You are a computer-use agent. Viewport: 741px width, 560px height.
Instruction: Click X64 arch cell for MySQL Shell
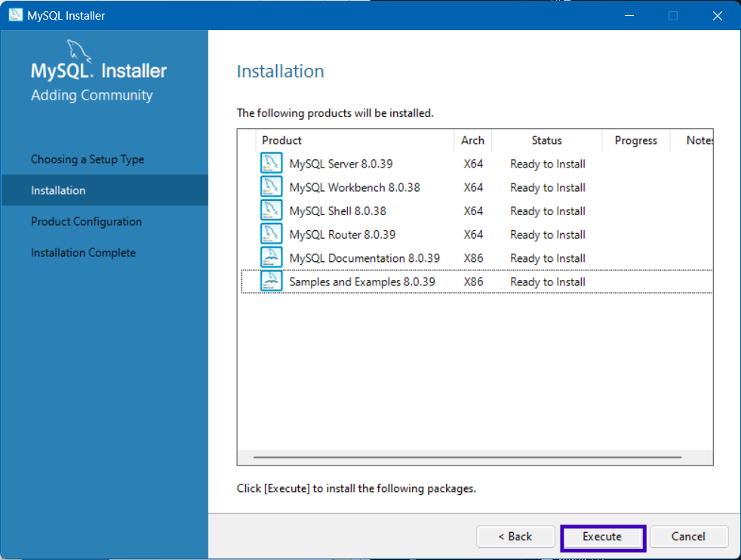click(x=473, y=211)
